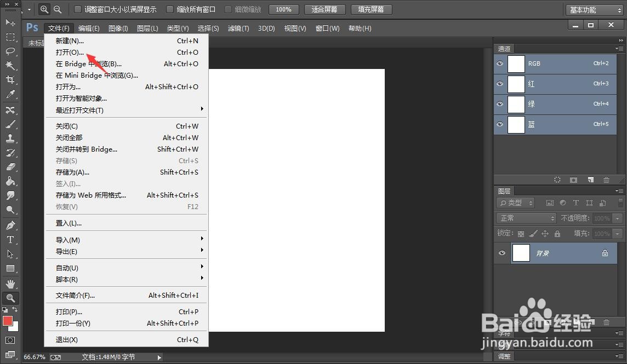627x364 pixels.
Task: Open channels panel flyout menu
Action: tap(619, 49)
